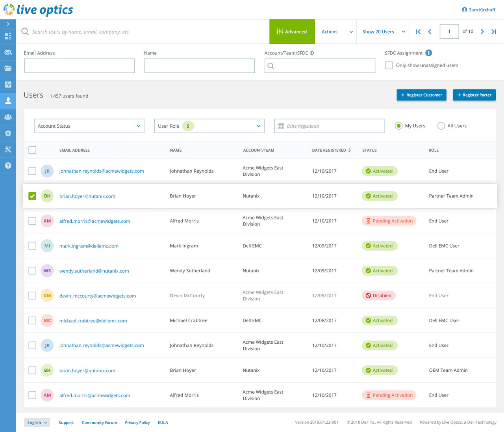The image size is (504, 432).
Task: Uncheck the checked Brian Hoyer row checkbox
Action: pyautogui.click(x=32, y=196)
